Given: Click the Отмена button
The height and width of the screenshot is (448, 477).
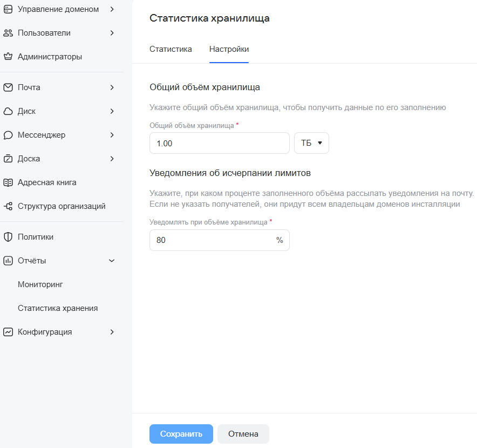Looking at the screenshot, I should point(243,434).
